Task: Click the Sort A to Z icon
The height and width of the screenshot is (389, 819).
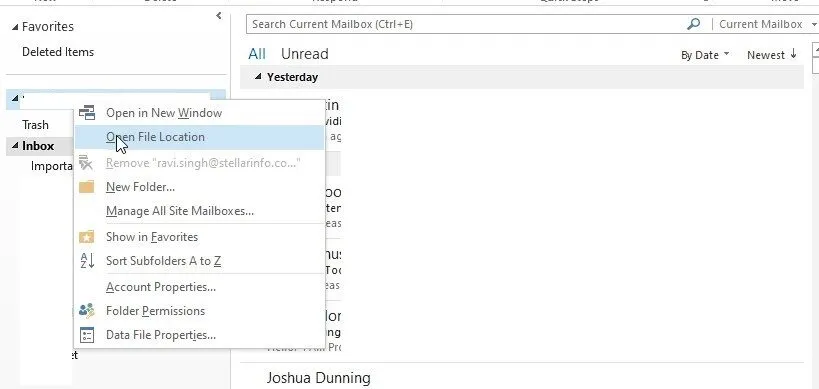Action: (x=87, y=261)
